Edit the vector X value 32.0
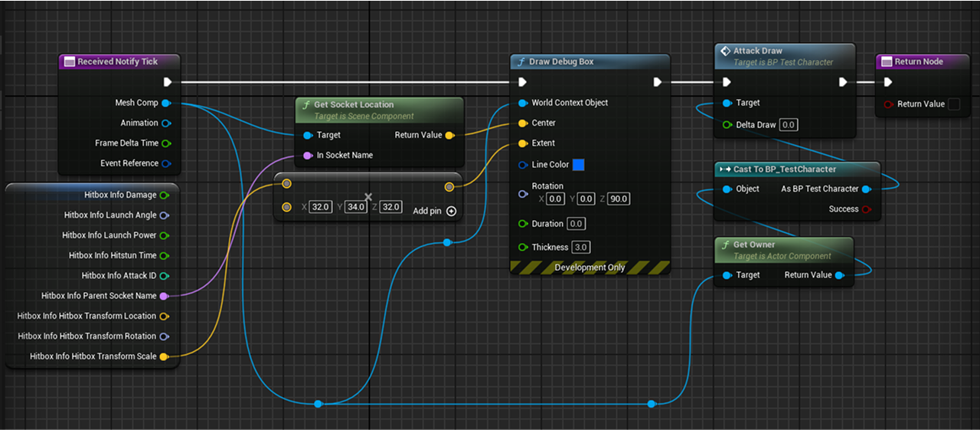The image size is (980, 430). pos(320,207)
